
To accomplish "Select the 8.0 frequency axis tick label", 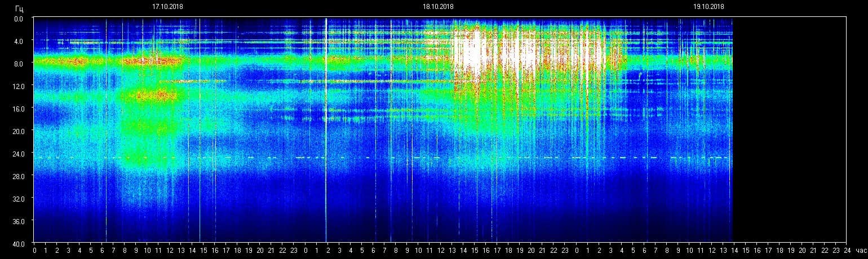I will coord(19,64).
